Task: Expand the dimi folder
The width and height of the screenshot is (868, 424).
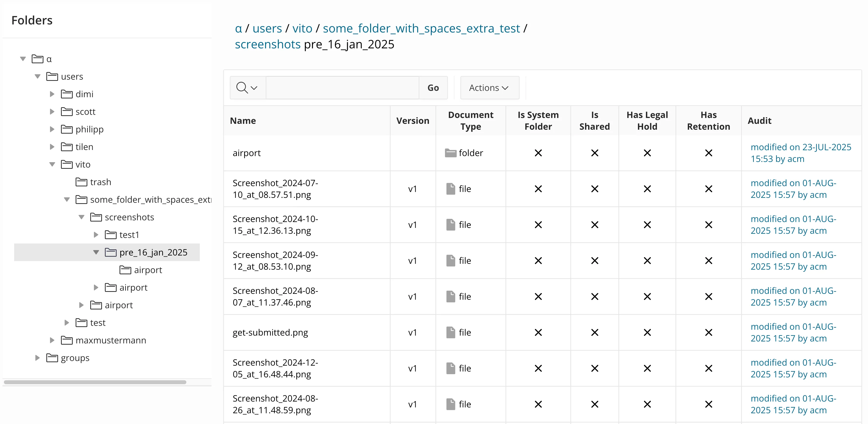Action: point(52,94)
